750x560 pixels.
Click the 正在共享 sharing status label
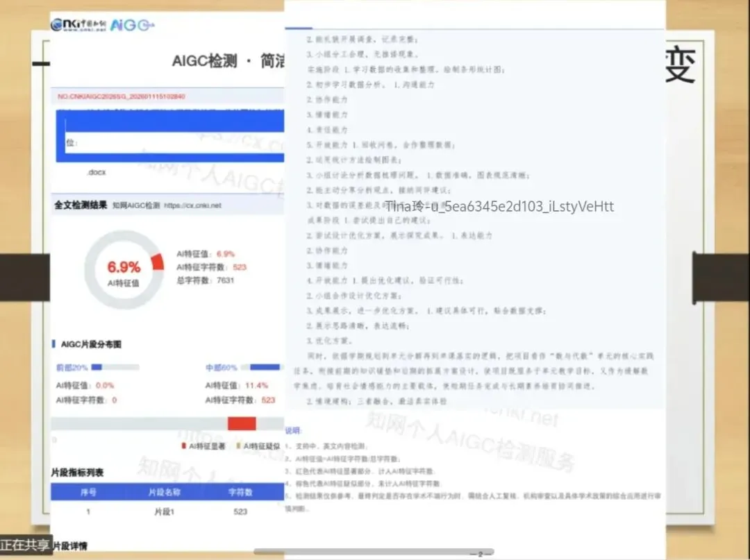tap(25, 545)
